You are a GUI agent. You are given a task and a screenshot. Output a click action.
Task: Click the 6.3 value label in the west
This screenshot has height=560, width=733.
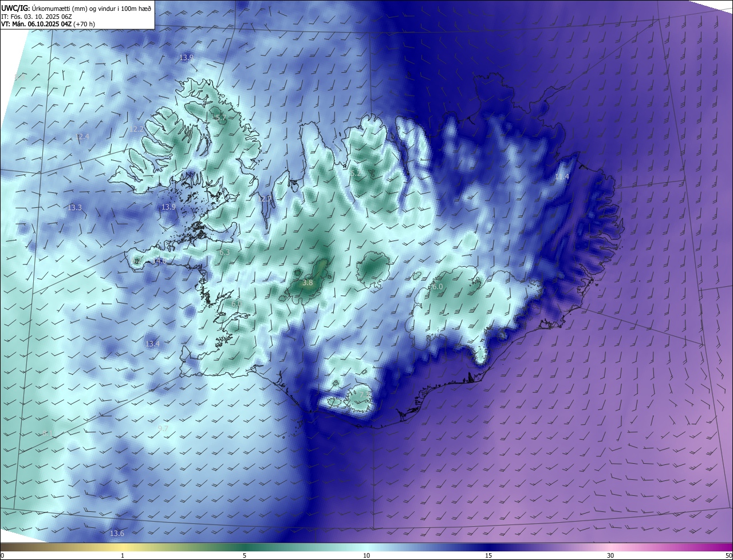coord(224,252)
